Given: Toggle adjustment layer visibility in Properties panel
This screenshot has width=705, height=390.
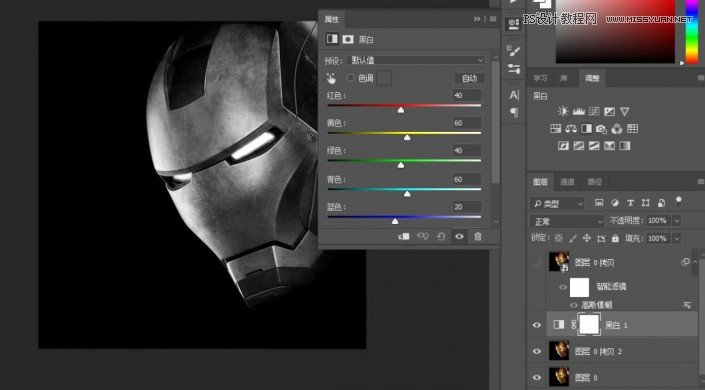Looking at the screenshot, I should (459, 236).
